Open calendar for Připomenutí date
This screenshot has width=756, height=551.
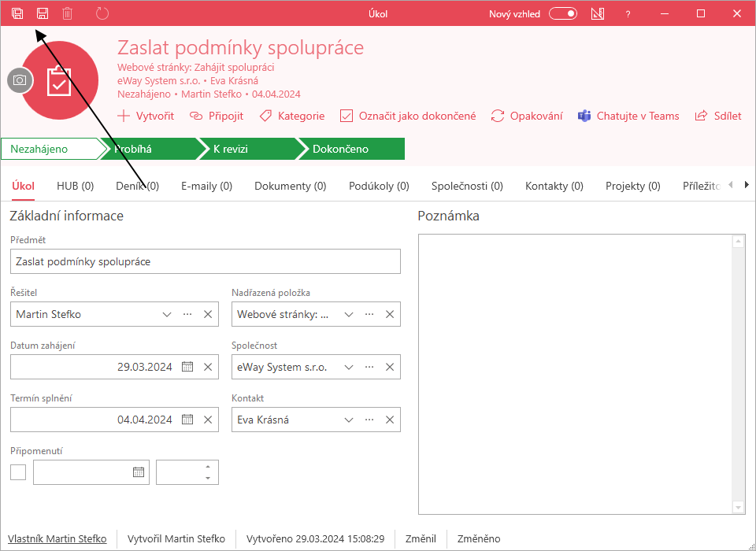click(139, 472)
